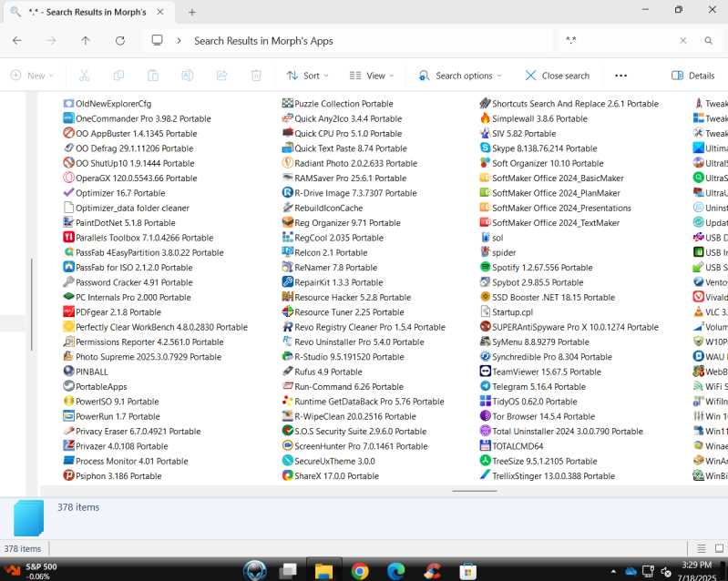Select the Skype 8.138.76.214 Portable icon
728x581 pixels.
(x=485, y=148)
